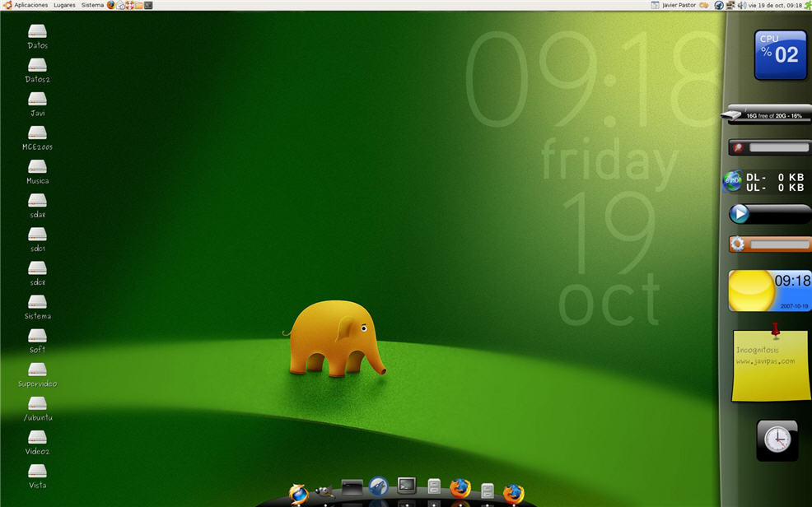This screenshot has height=507, width=812.
Task: Open the volume control speaker icon
Action: tap(741, 5)
